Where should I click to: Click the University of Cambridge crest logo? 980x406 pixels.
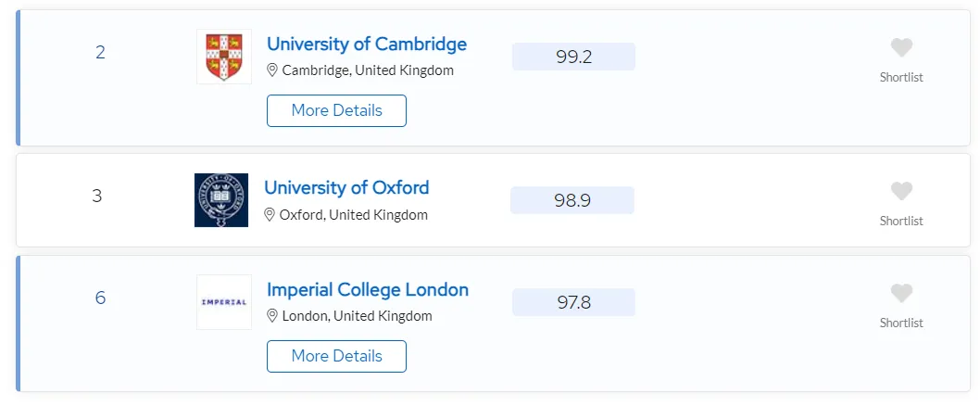pos(224,57)
